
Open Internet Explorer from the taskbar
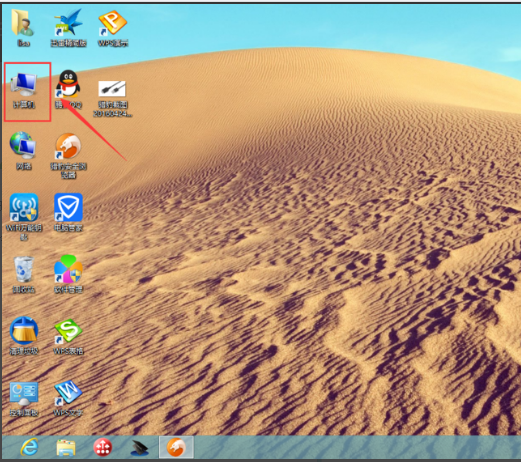click(29, 447)
